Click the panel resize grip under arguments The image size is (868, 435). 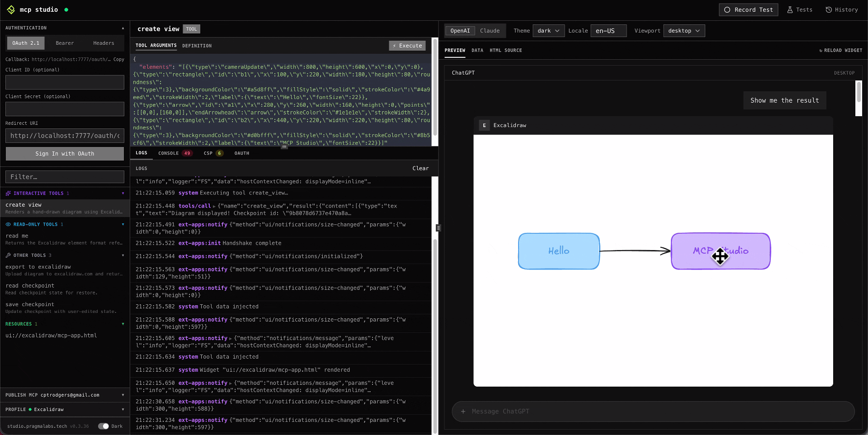click(x=284, y=147)
